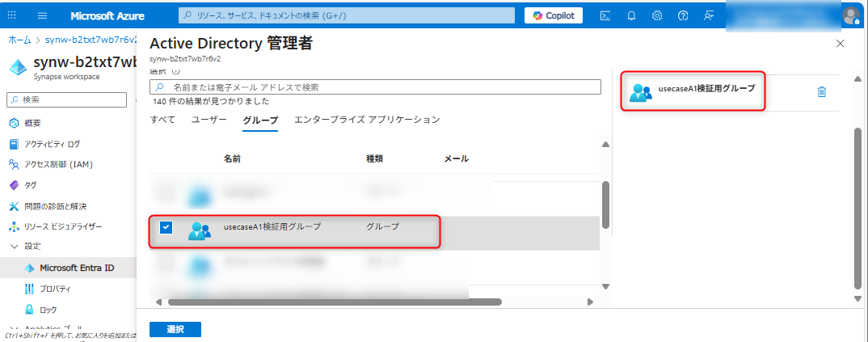Sort by the 名前 column header
868x342 pixels.
(232, 158)
